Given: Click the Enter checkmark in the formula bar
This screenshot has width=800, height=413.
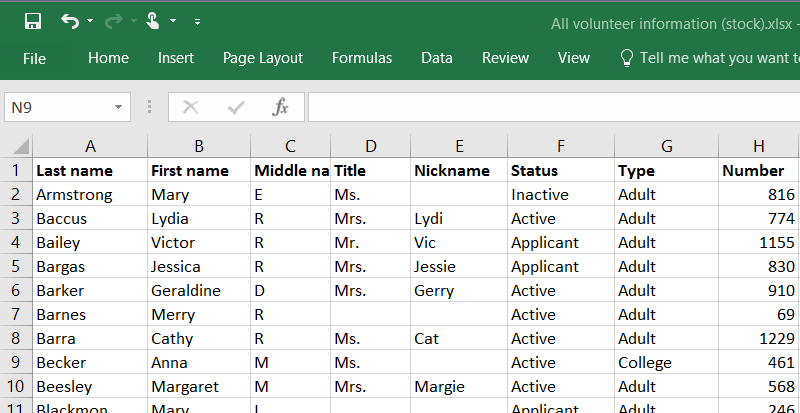Looking at the screenshot, I should click(x=236, y=107).
